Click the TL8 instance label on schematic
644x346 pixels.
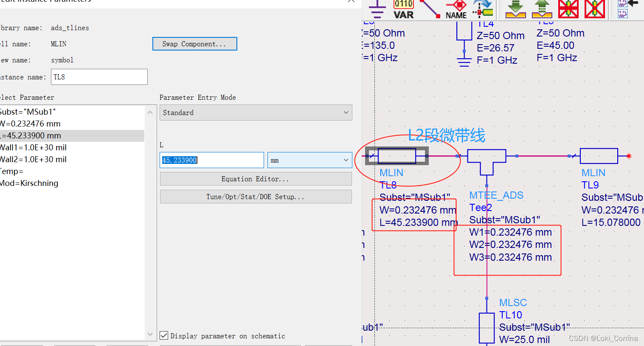pos(388,185)
